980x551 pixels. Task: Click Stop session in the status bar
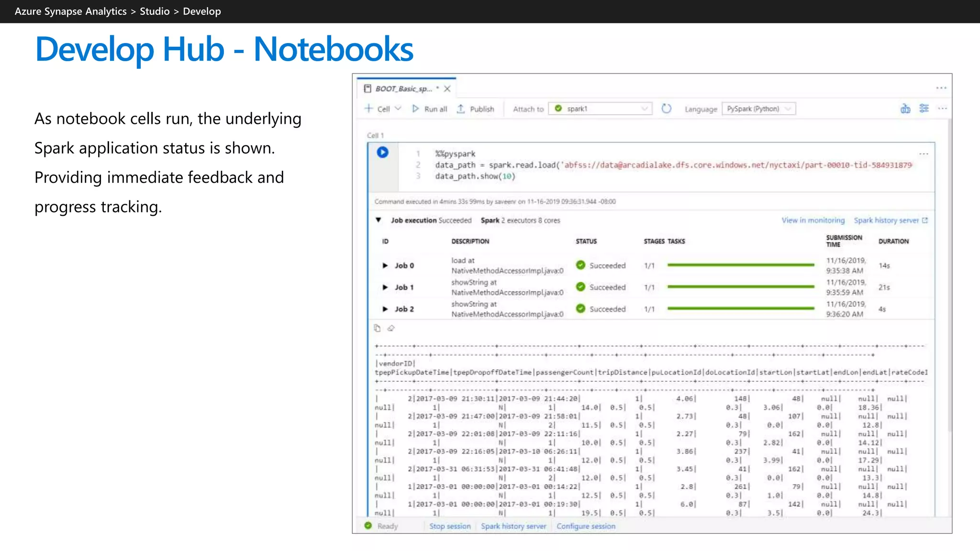click(x=450, y=526)
